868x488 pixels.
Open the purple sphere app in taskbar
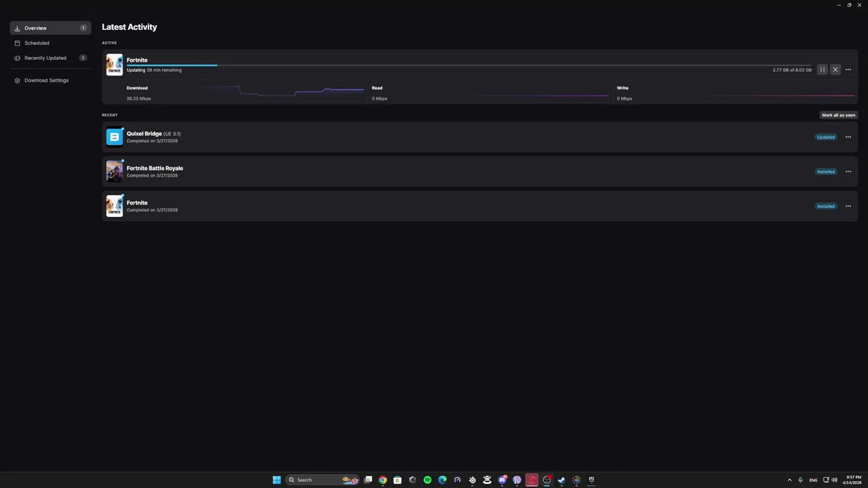click(x=517, y=480)
